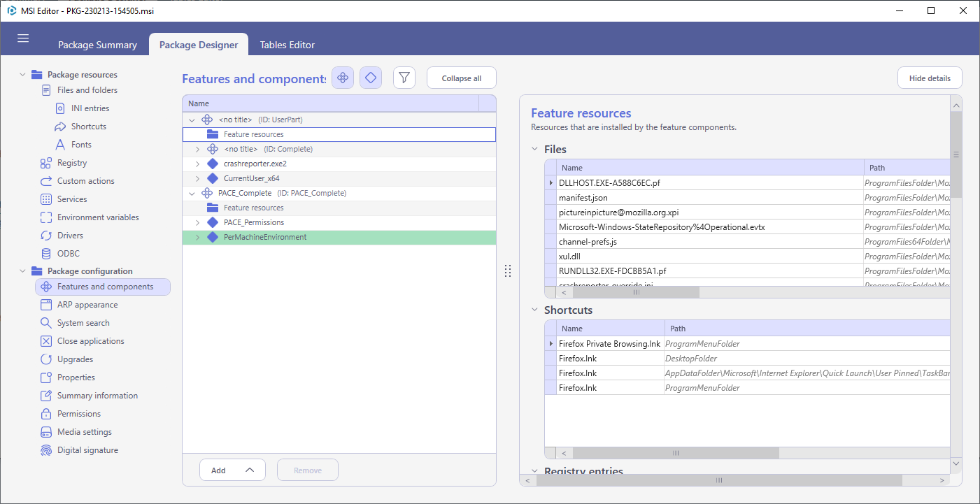Sort the Files table by Name column
The image size is (980, 504).
[710, 168]
